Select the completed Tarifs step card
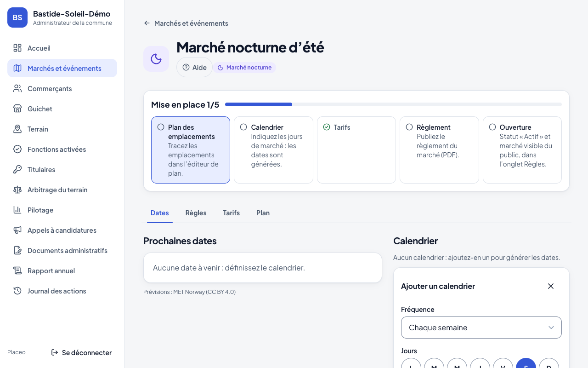588x368 pixels. tap(356, 150)
